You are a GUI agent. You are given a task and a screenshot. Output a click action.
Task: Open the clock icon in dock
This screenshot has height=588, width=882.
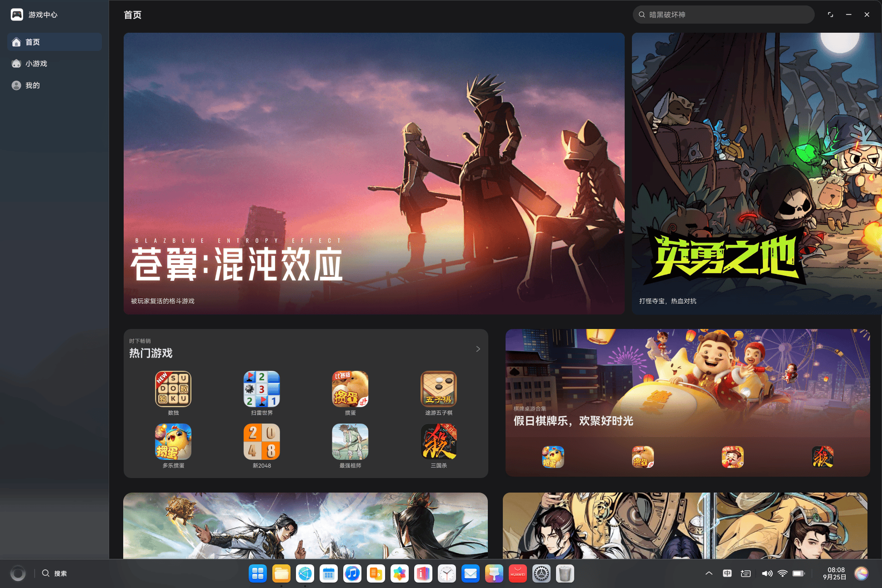click(x=447, y=573)
